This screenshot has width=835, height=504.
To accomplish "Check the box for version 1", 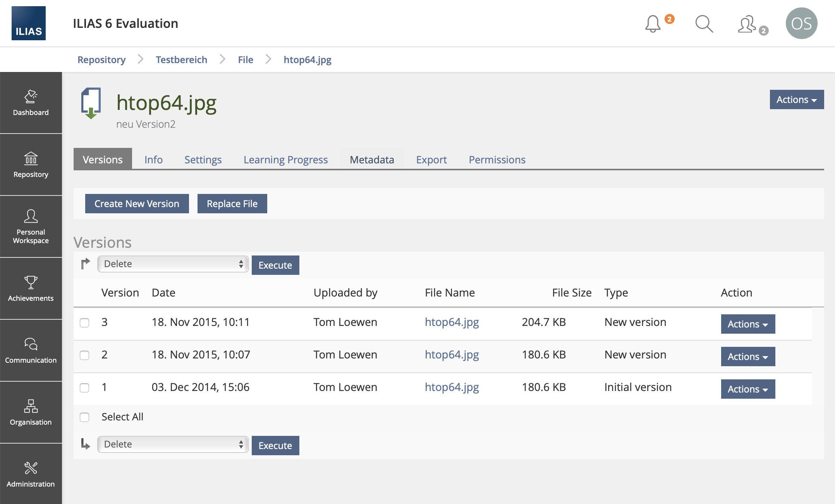I will coord(84,388).
